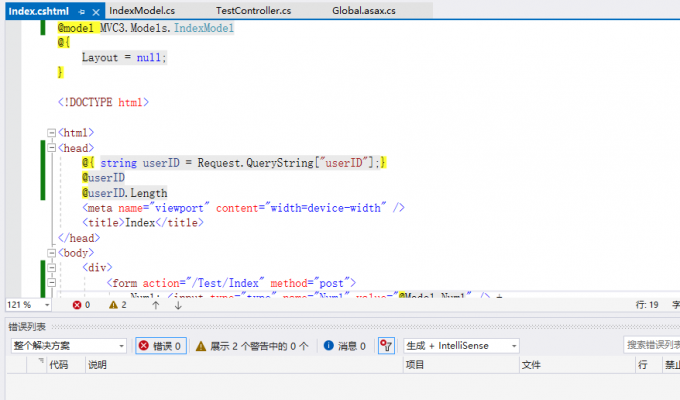Screen dimensions: 680x400
Task: Go to previous issue up arrow
Action: tap(156, 305)
